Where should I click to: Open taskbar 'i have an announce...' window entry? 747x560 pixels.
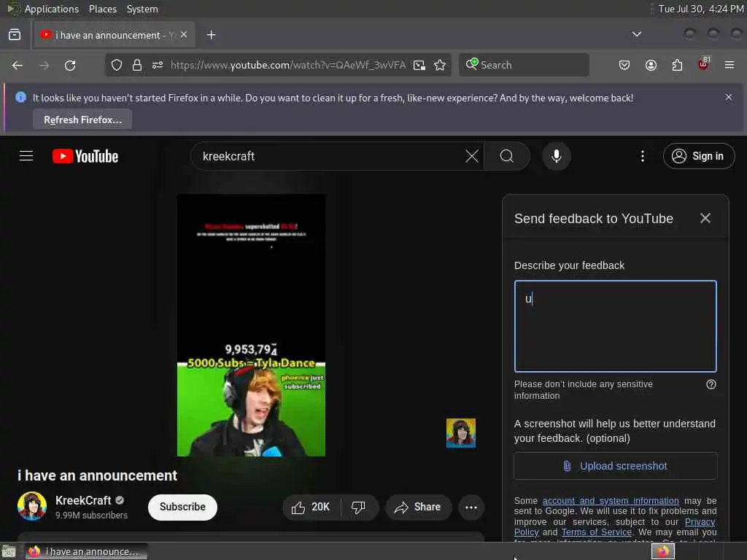[86, 551]
